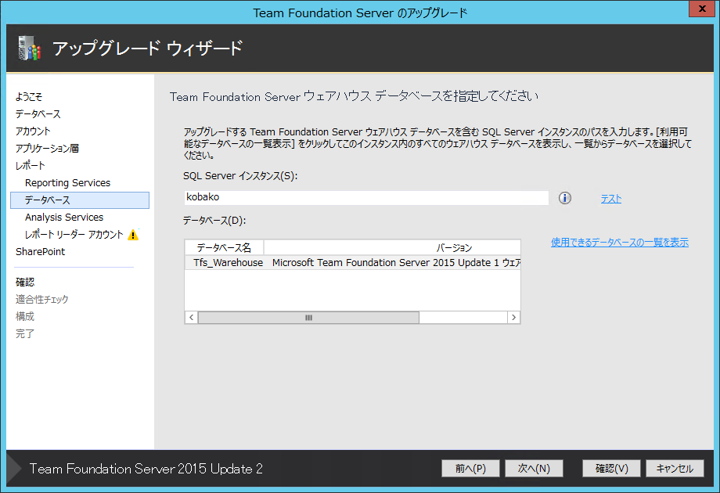Click the テスト link
The height and width of the screenshot is (493, 720).
click(611, 199)
